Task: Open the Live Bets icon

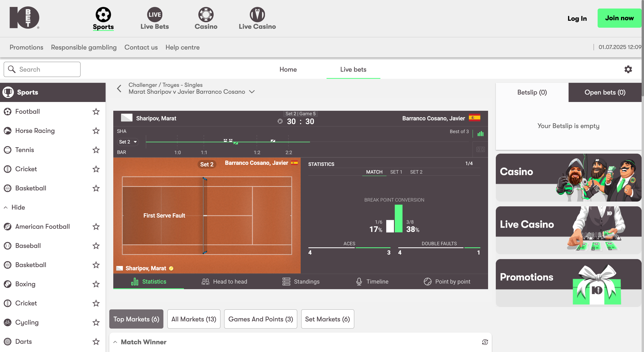Action: point(155,14)
